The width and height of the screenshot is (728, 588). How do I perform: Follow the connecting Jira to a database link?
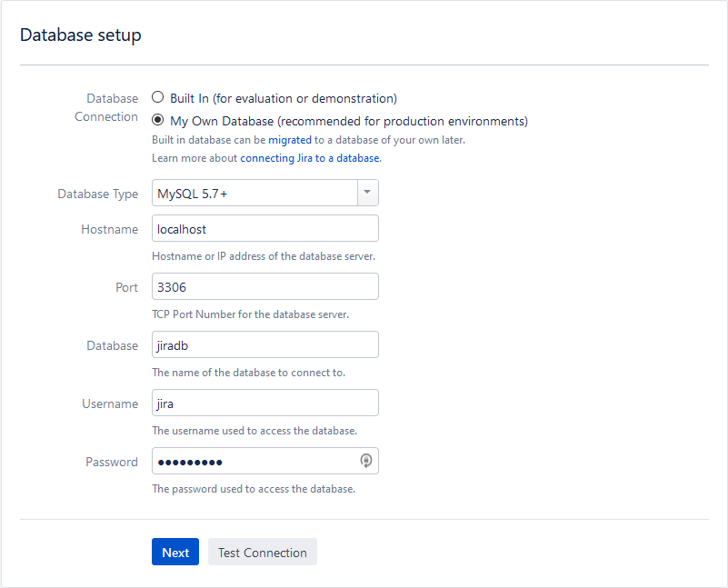[310, 157]
